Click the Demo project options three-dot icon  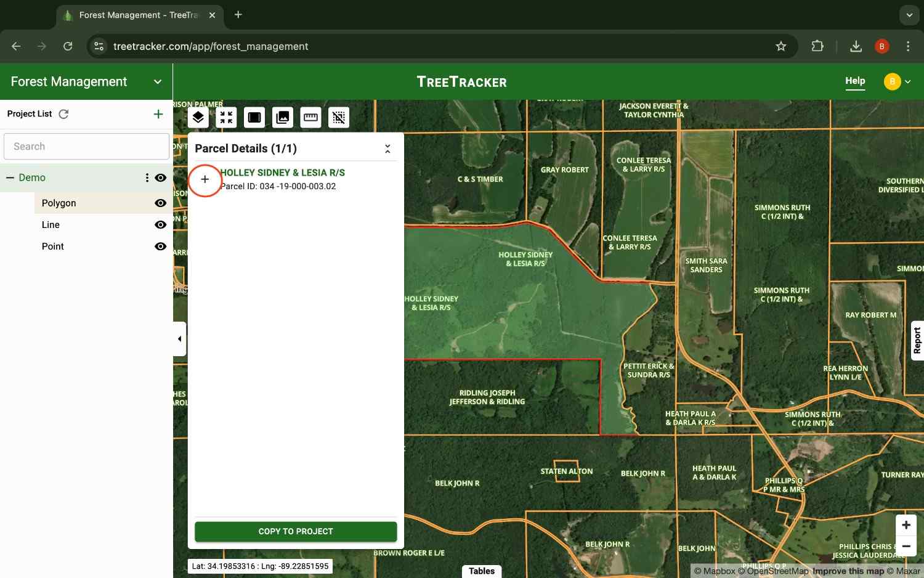pyautogui.click(x=147, y=177)
